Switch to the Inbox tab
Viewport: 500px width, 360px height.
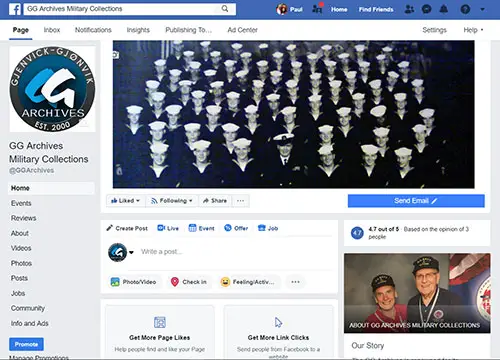[52, 30]
